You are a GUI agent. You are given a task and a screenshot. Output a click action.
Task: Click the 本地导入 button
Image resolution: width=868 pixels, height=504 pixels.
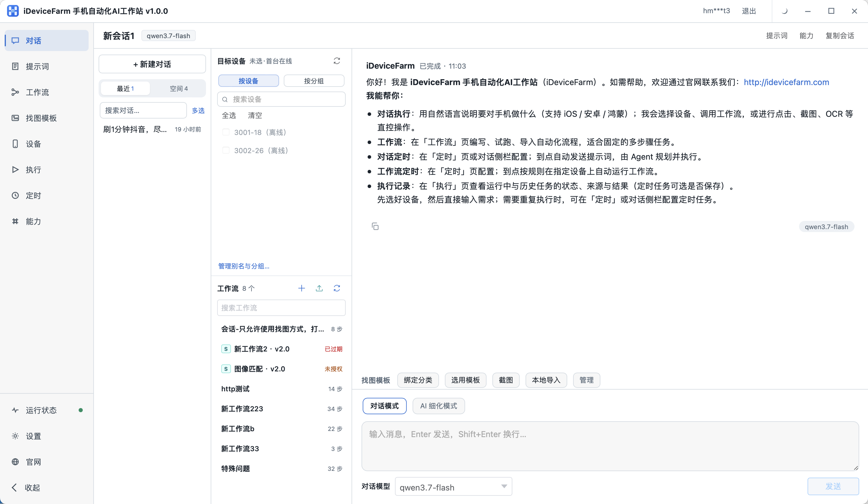[x=546, y=380]
